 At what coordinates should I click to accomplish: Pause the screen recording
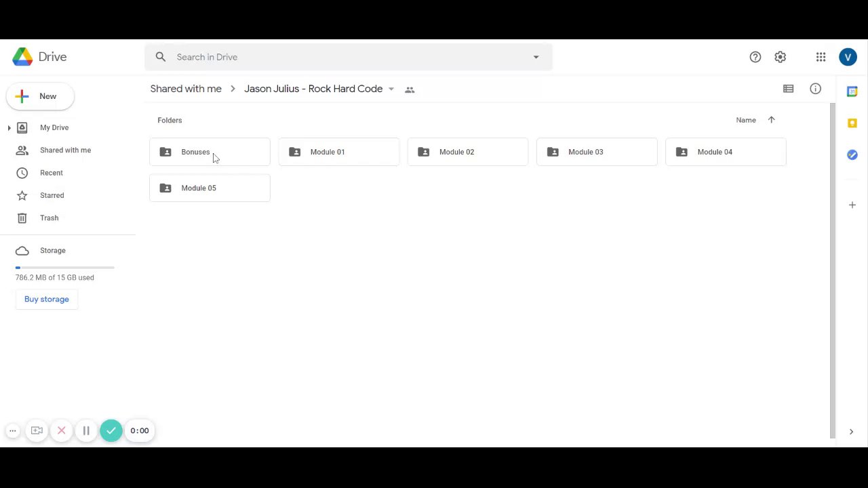click(86, 430)
